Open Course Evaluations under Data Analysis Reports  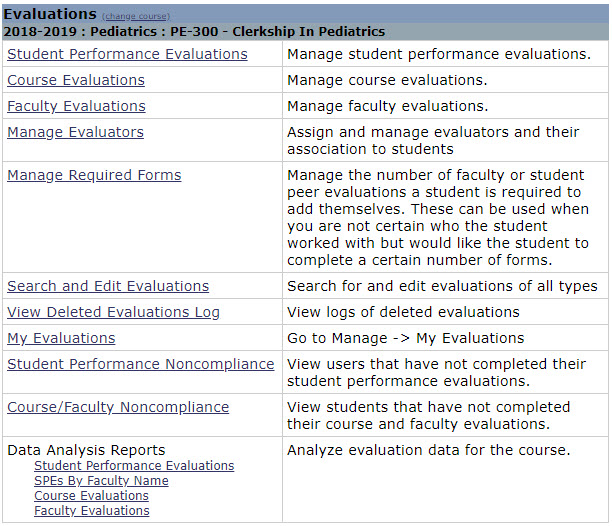[91, 496]
